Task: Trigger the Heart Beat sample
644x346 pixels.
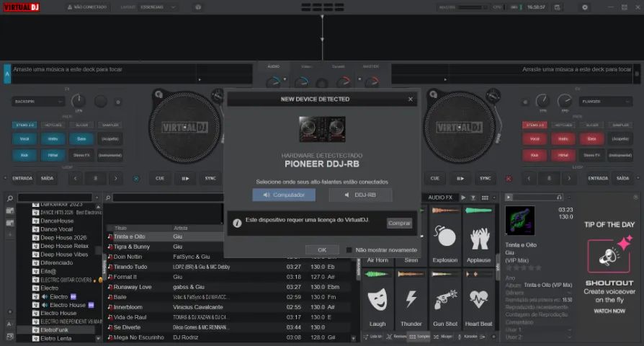Action: click(x=478, y=300)
